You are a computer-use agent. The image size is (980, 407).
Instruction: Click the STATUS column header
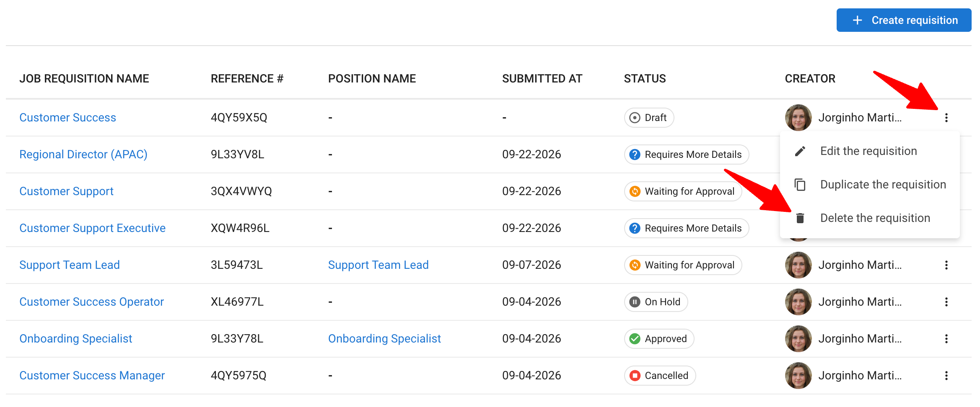(x=645, y=79)
